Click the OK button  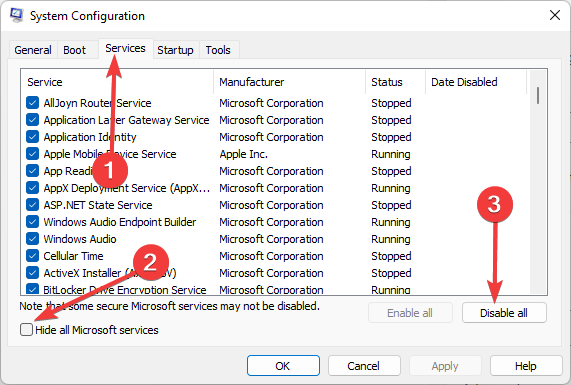coord(283,366)
